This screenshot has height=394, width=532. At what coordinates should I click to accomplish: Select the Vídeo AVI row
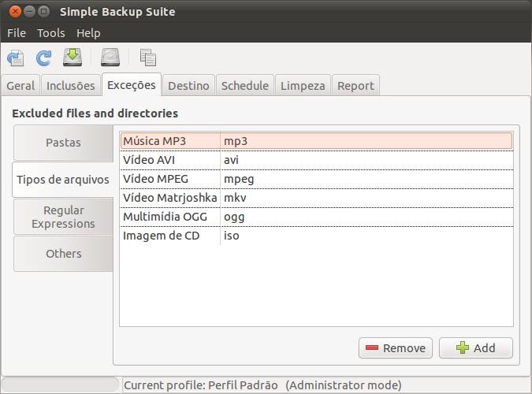coord(316,160)
